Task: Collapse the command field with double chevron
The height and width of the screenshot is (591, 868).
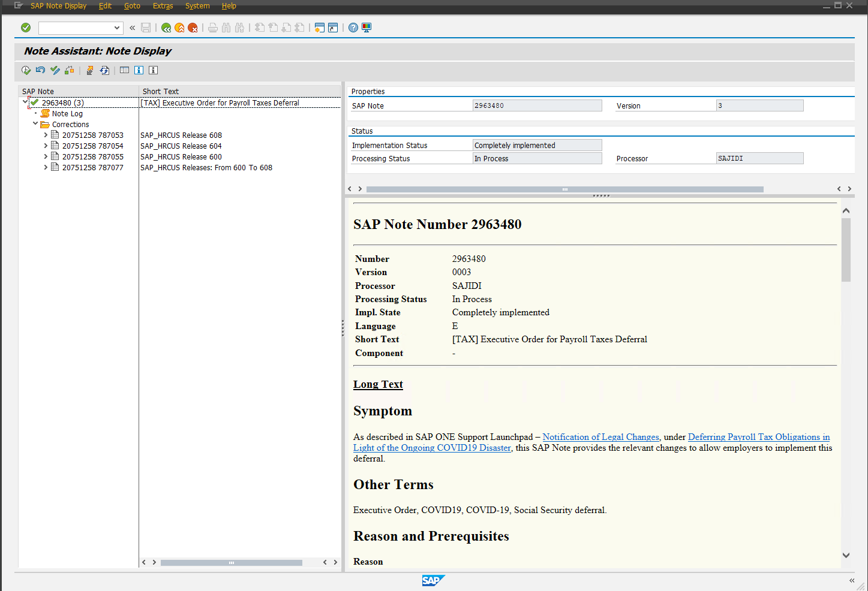Action: coord(133,28)
